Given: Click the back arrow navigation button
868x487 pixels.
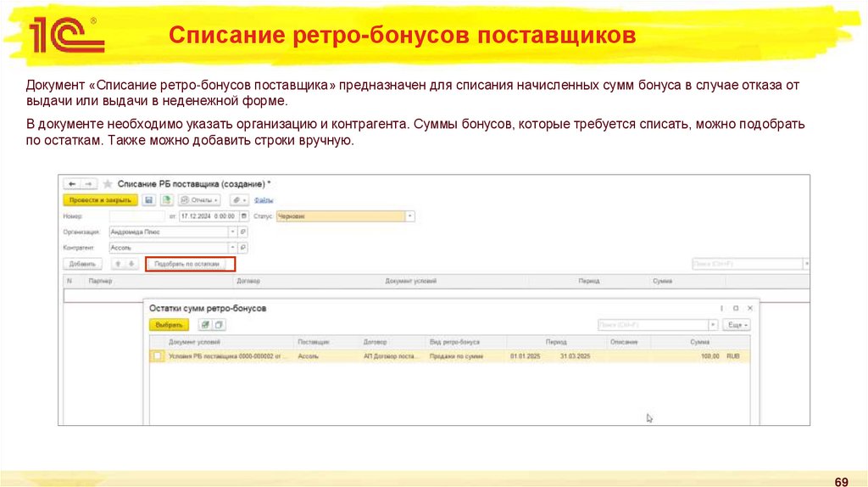Looking at the screenshot, I should point(72,184).
